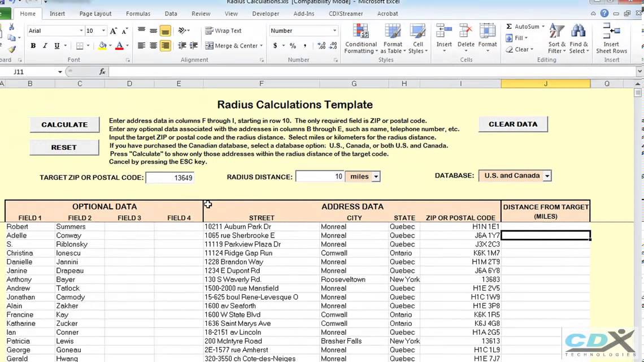Increase indent in Alignment group
This screenshot has height=362, width=644.
click(x=193, y=46)
